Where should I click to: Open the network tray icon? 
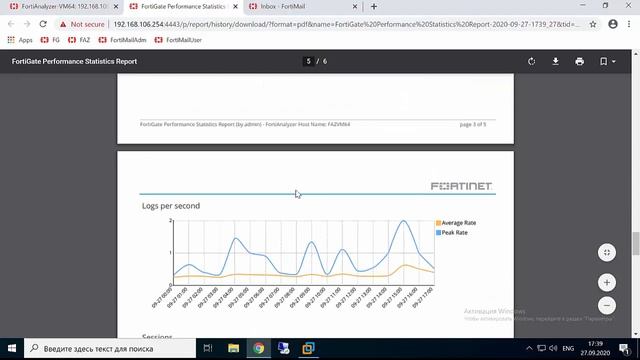pos(541,349)
